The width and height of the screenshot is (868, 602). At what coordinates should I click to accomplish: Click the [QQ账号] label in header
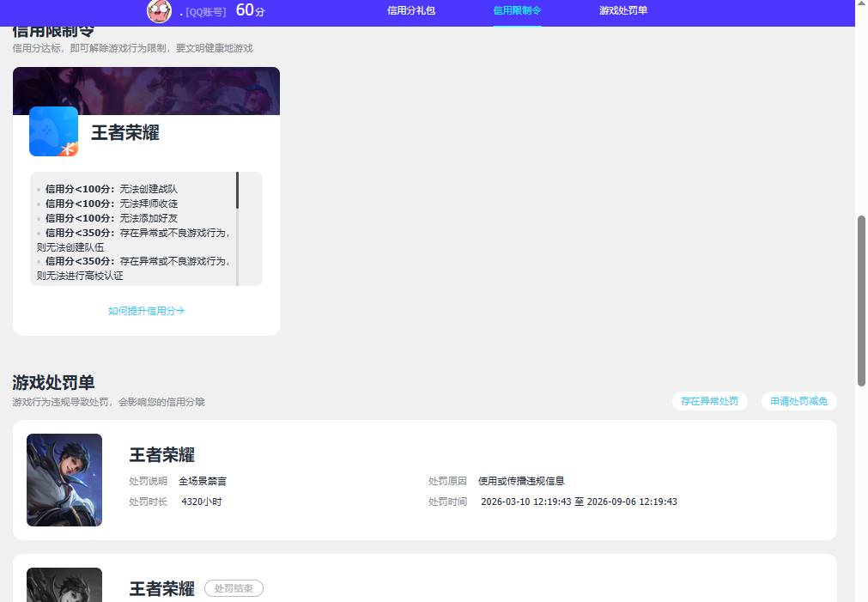pyautogui.click(x=205, y=12)
